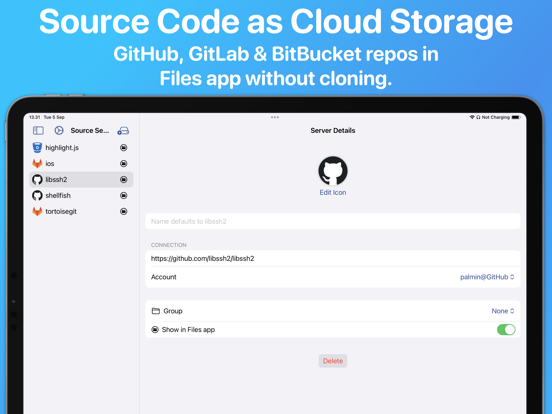Select the libssh2 repository row
552x414 pixels.
(81, 180)
